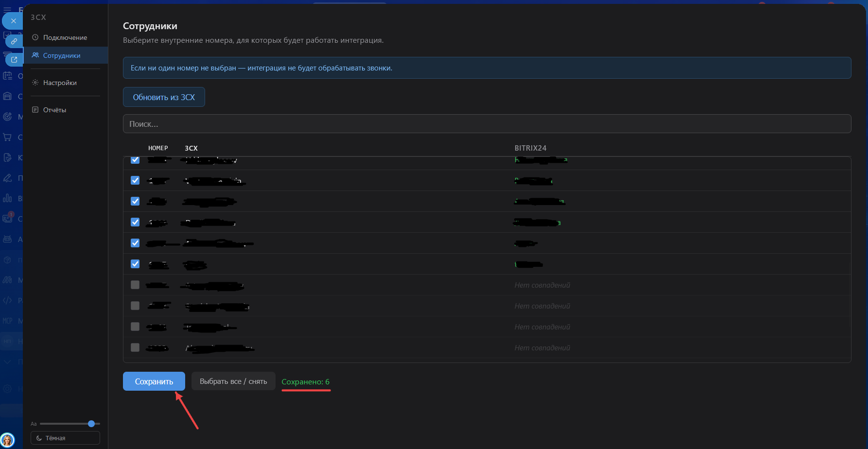Uncheck the second row's checked checkbox
Viewport: 868px width, 449px height.
135,180
